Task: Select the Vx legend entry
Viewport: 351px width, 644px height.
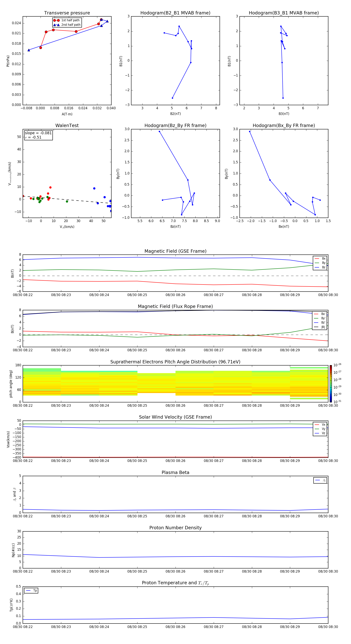Action: (x=320, y=424)
